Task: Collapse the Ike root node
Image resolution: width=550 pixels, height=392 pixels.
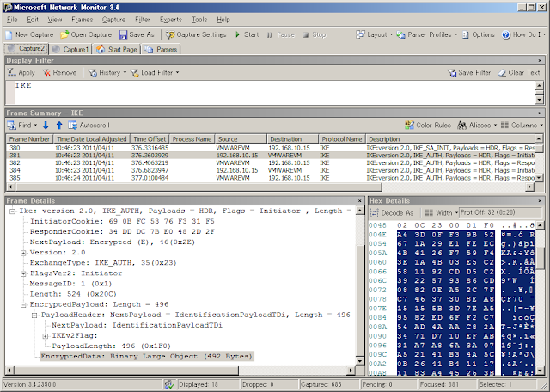Action: coord(13,211)
